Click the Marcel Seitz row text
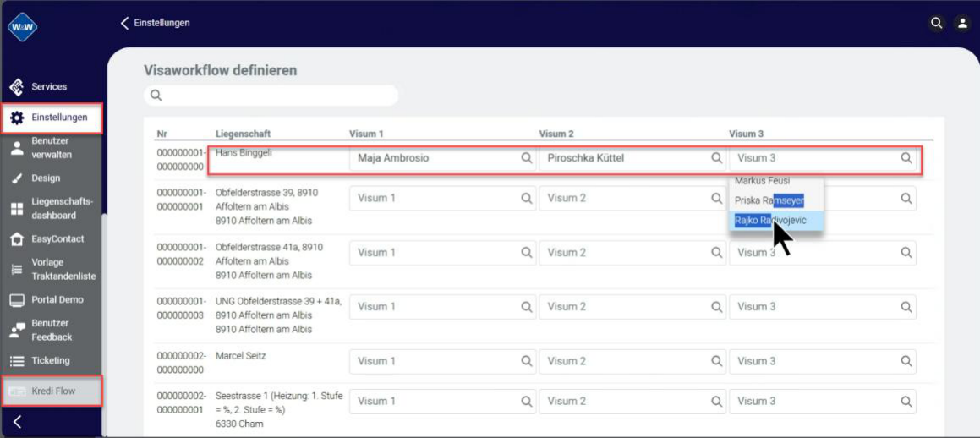This screenshot has height=438, width=980. pyautogui.click(x=241, y=355)
